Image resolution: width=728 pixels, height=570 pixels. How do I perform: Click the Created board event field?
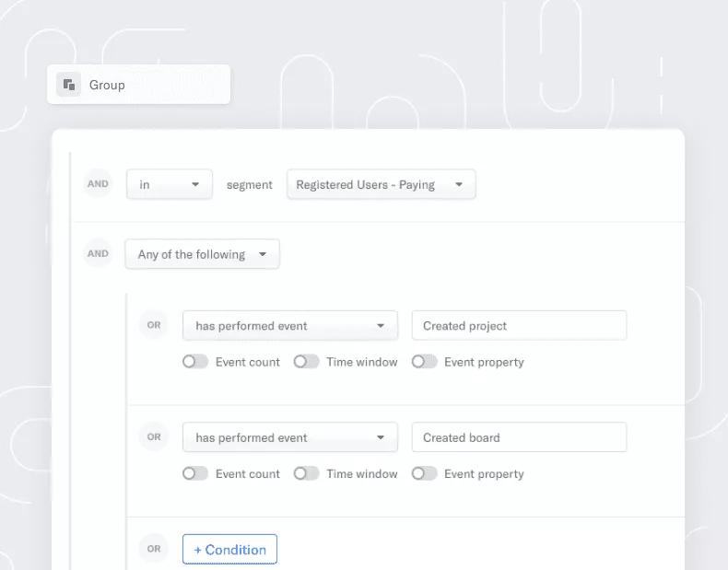pos(519,437)
